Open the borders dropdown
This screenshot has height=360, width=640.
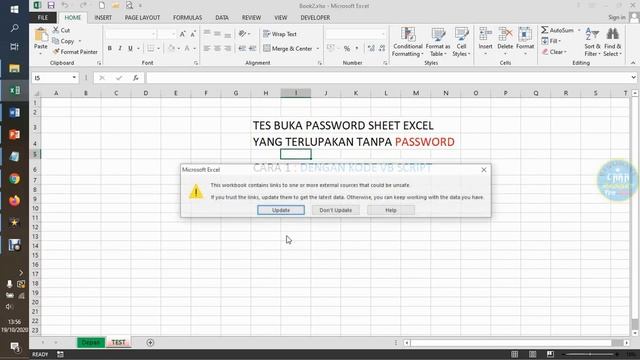coord(158,49)
